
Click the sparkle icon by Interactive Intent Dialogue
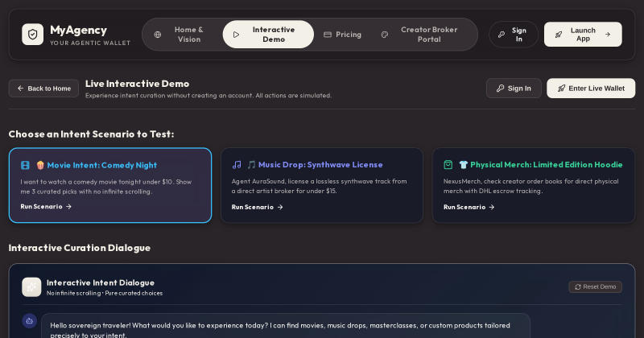coord(31,287)
